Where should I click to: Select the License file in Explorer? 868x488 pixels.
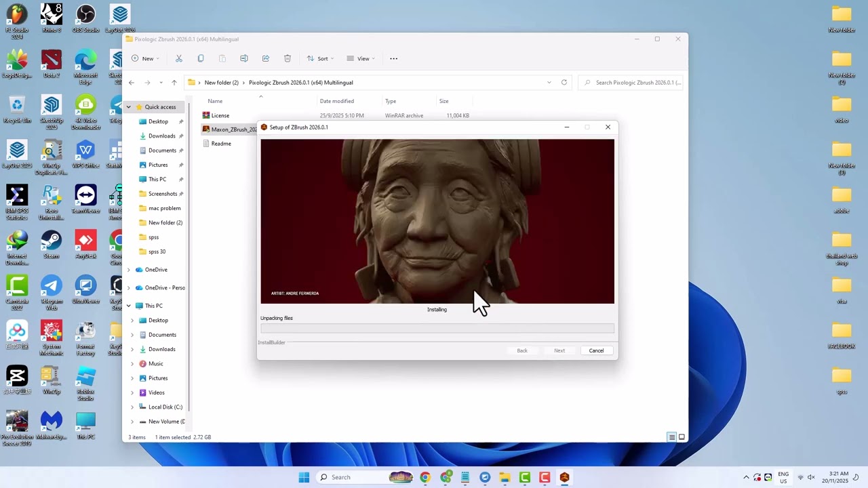point(220,115)
